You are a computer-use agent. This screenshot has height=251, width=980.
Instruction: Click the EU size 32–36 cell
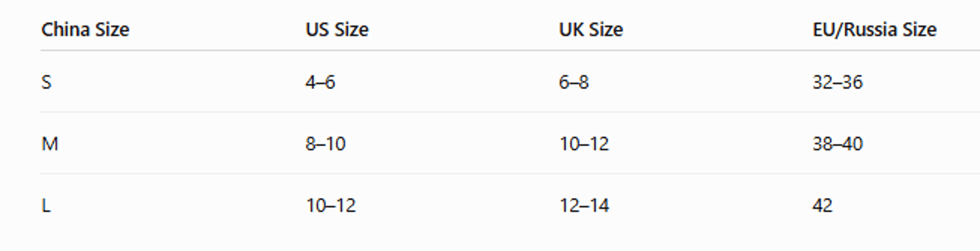pyautogui.click(x=838, y=82)
